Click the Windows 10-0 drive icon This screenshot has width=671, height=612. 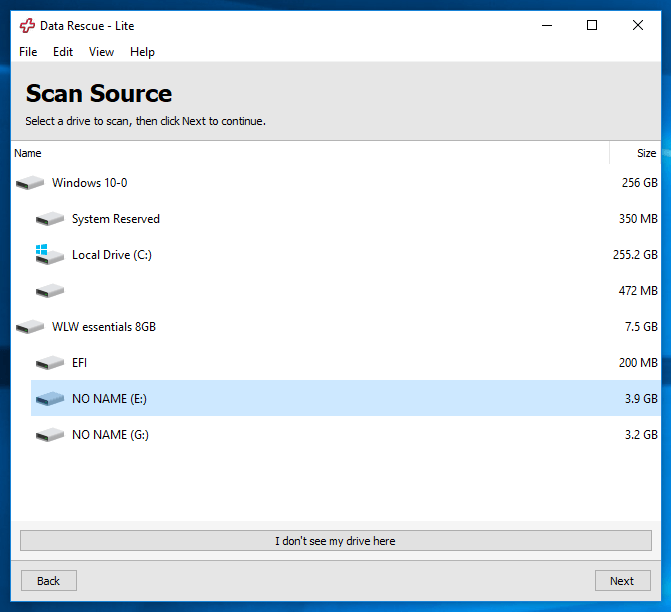pyautogui.click(x=30, y=183)
